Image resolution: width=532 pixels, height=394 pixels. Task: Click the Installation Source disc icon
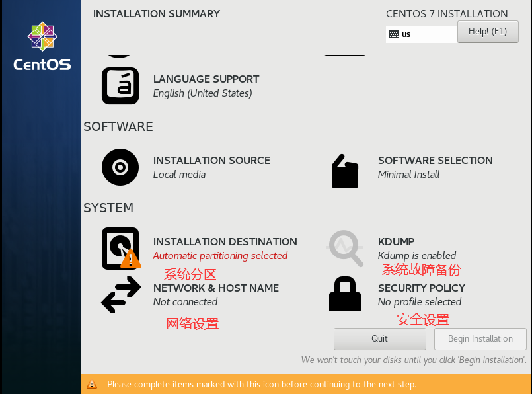tap(120, 167)
